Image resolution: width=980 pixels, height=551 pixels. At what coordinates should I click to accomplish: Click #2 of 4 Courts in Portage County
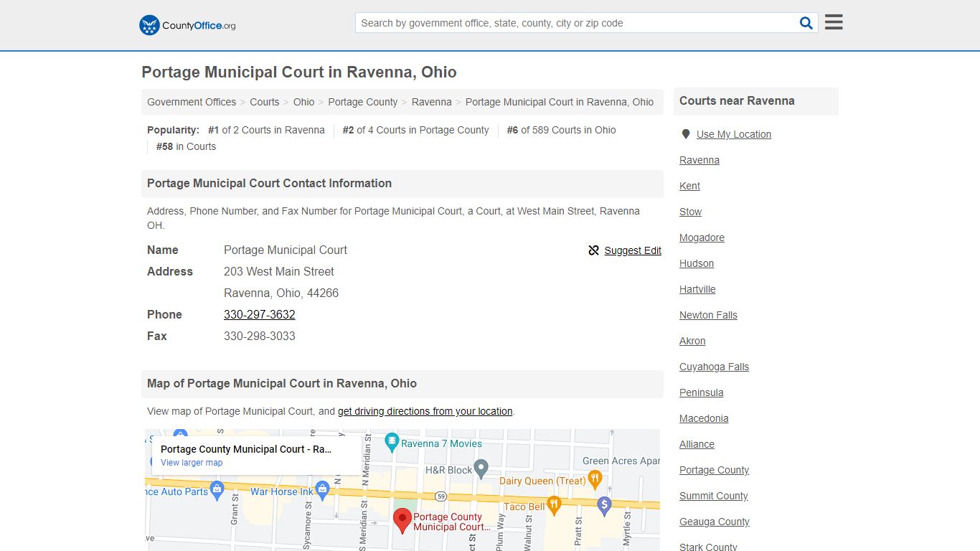pos(415,130)
